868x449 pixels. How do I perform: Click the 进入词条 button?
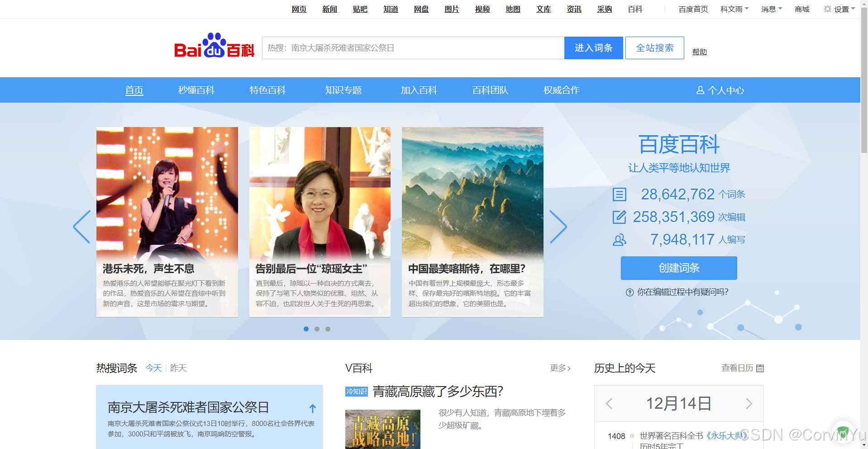[593, 48]
